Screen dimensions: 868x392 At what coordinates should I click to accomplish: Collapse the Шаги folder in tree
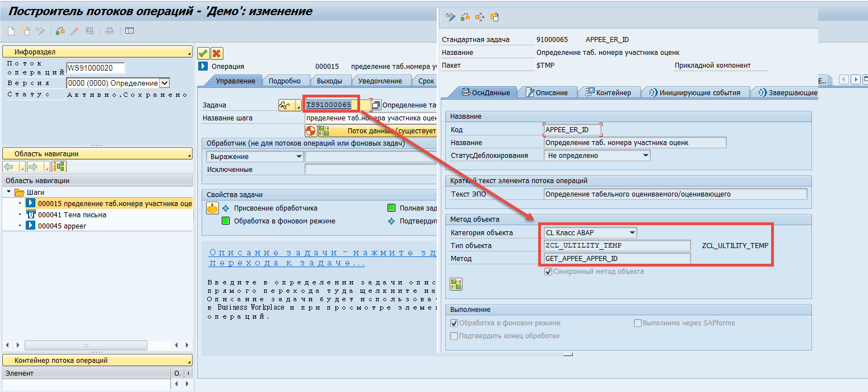pyautogui.click(x=10, y=192)
